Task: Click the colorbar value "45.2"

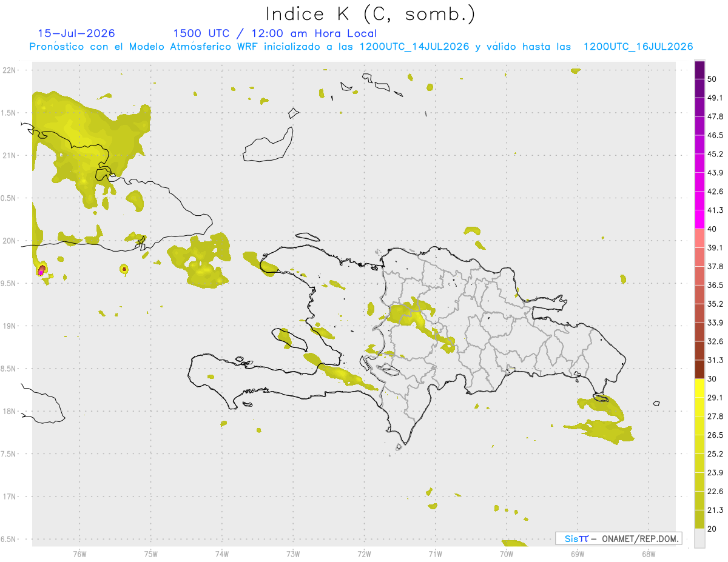Action: pos(715,154)
